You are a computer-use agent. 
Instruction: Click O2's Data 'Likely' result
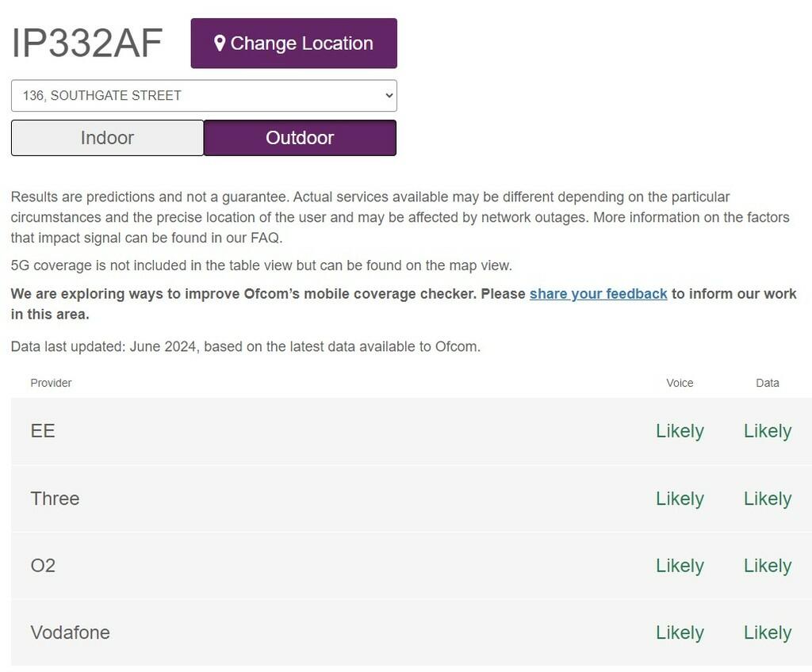767,566
